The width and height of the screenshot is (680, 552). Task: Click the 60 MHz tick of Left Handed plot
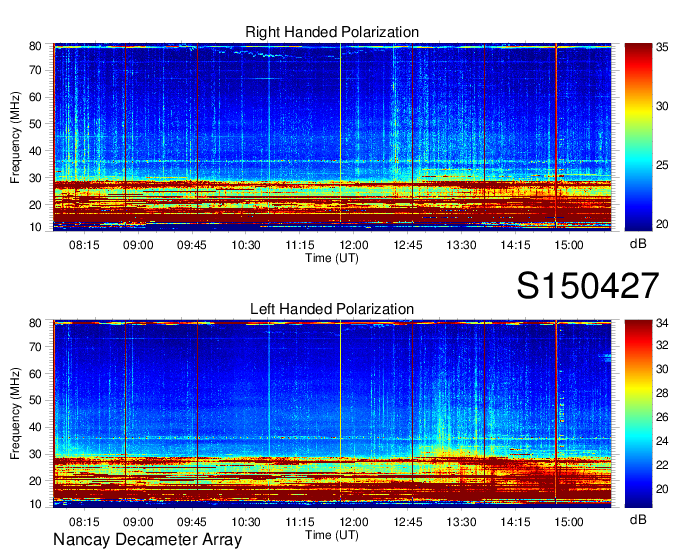pos(35,374)
